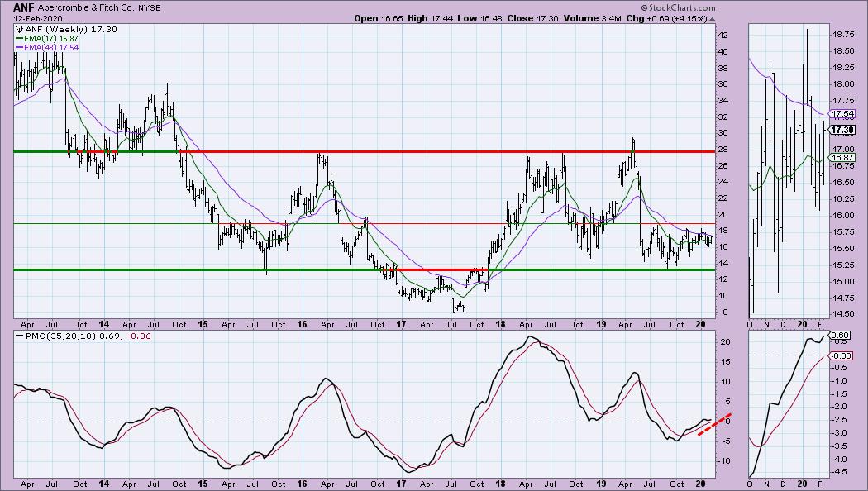Click the 28 label on price axis

(x=723, y=150)
